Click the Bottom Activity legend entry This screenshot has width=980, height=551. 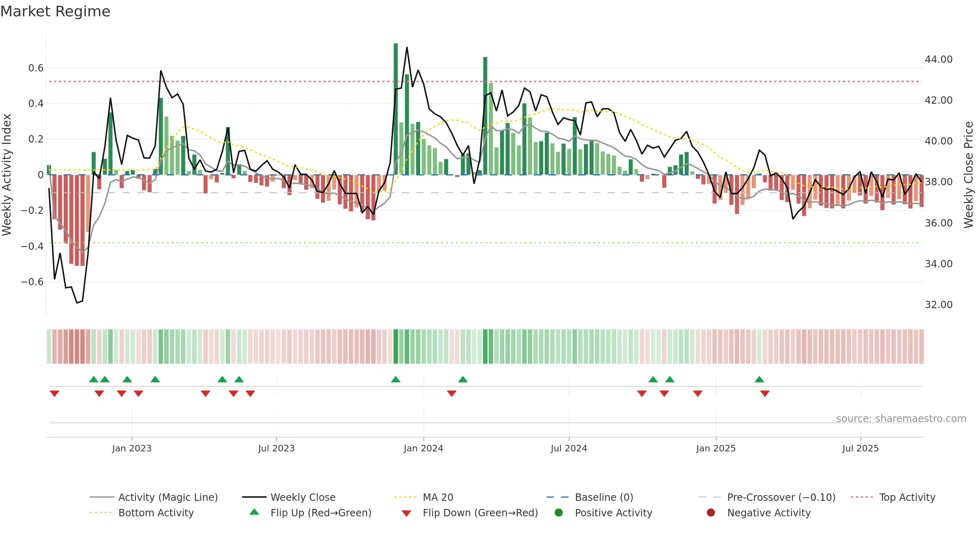coord(142,513)
